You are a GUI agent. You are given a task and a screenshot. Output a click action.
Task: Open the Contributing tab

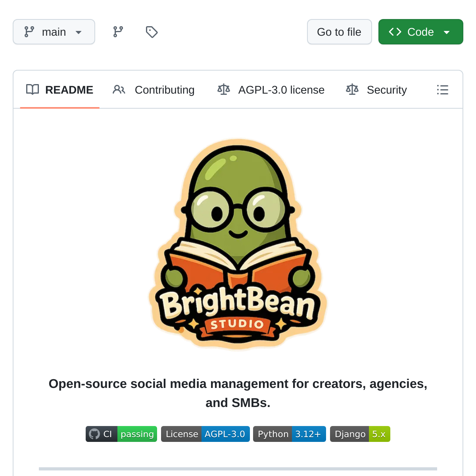point(165,90)
